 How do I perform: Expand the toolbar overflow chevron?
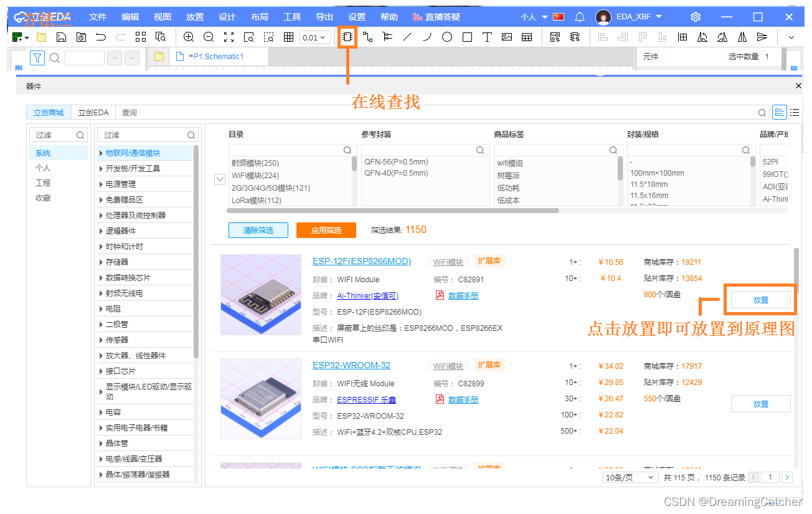791,37
